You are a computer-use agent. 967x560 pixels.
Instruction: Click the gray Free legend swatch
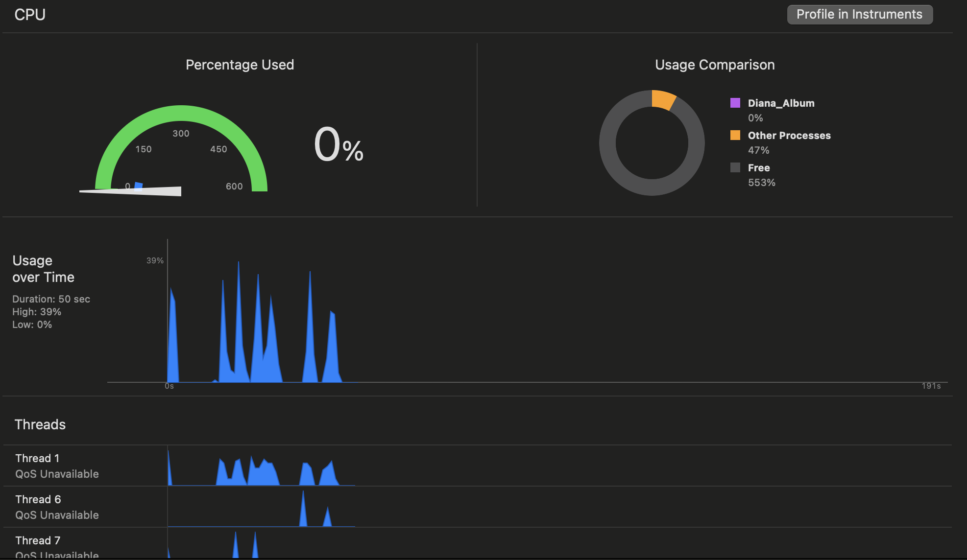(735, 167)
